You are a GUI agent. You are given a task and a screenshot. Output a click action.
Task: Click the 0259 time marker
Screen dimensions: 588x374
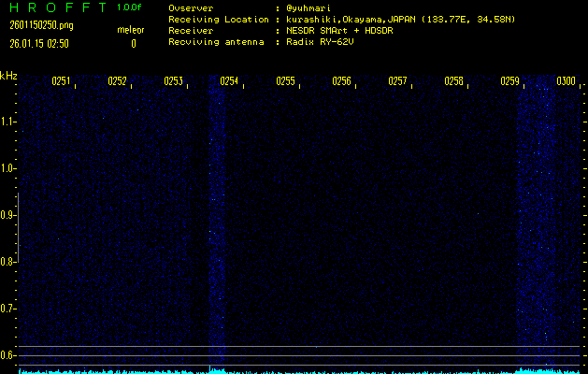point(509,81)
